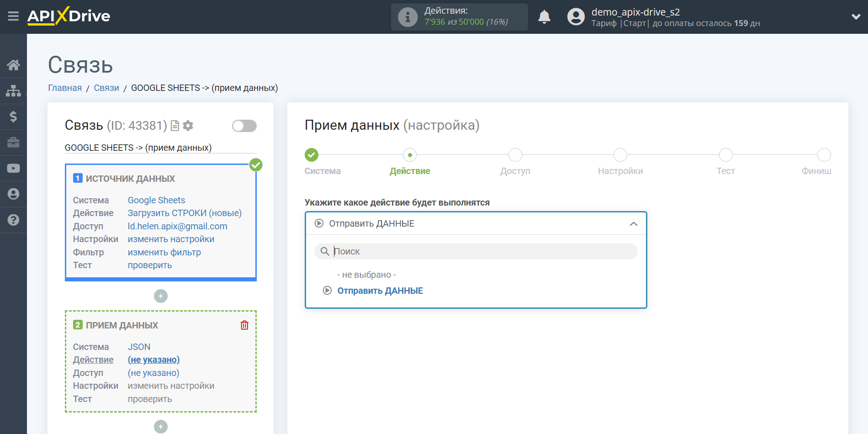Open Google Sheets system link
The height and width of the screenshot is (434, 868).
pos(156,200)
